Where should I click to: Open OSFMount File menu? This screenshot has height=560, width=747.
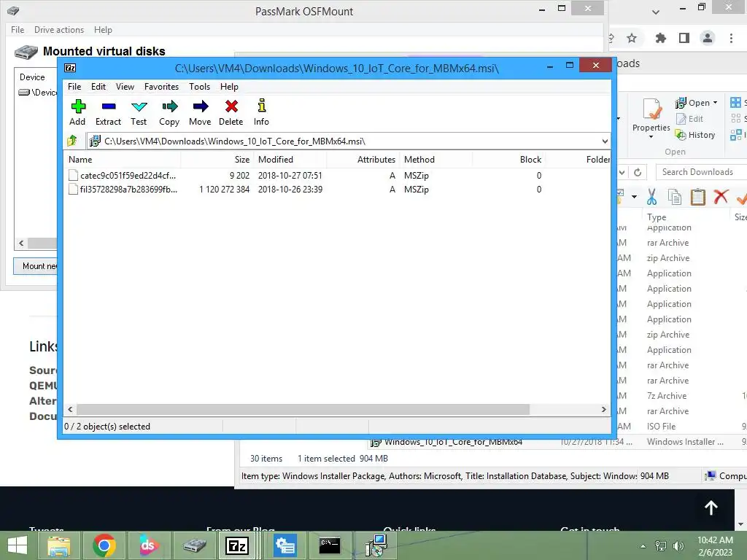[x=18, y=29]
